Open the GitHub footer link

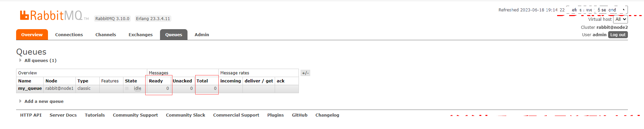(300, 115)
